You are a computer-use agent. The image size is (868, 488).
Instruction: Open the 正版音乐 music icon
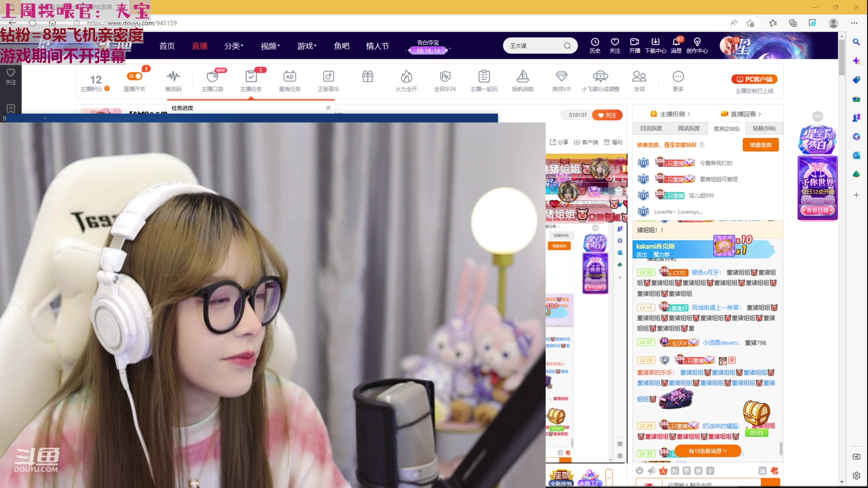point(328,77)
